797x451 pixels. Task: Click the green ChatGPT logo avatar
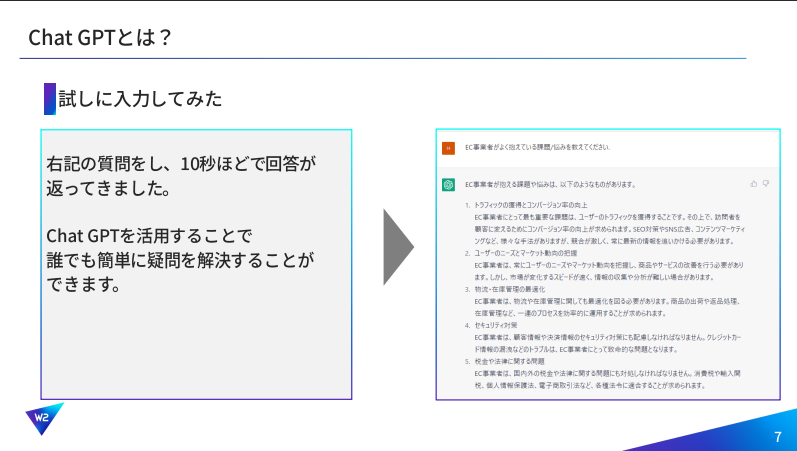click(x=448, y=185)
